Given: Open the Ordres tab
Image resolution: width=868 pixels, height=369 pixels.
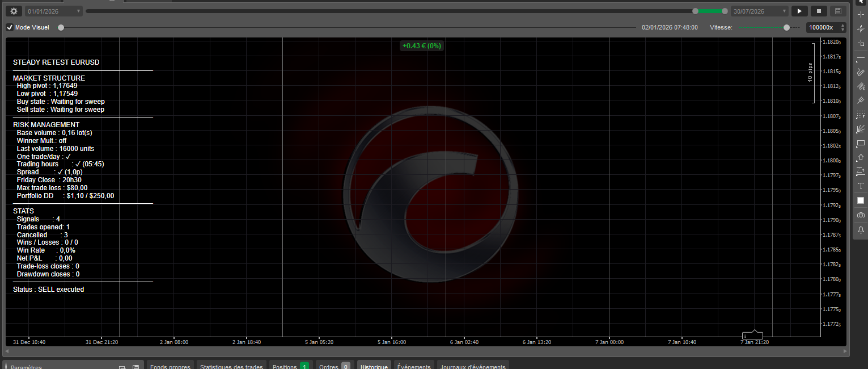Looking at the screenshot, I should [335, 366].
